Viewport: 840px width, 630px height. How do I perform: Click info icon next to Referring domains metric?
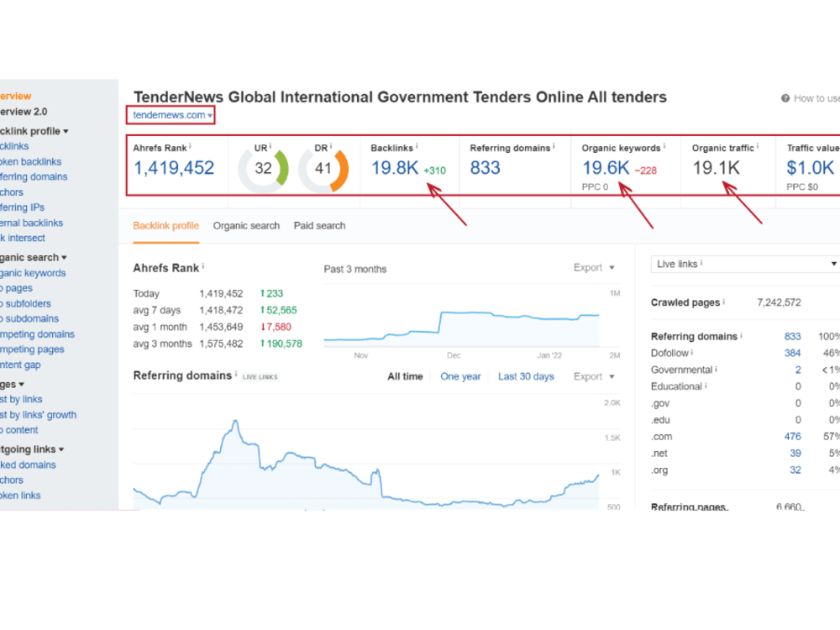554,146
